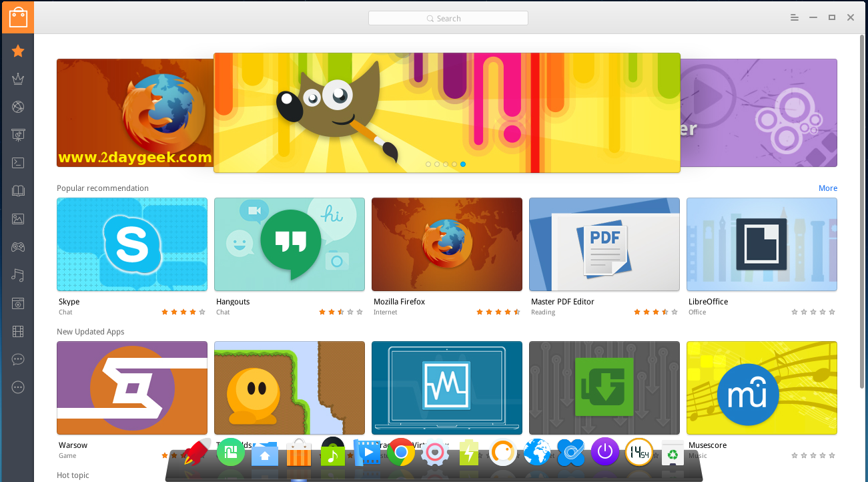The height and width of the screenshot is (482, 868).
Task: Click the Mozilla Firefox title text
Action: (x=399, y=302)
